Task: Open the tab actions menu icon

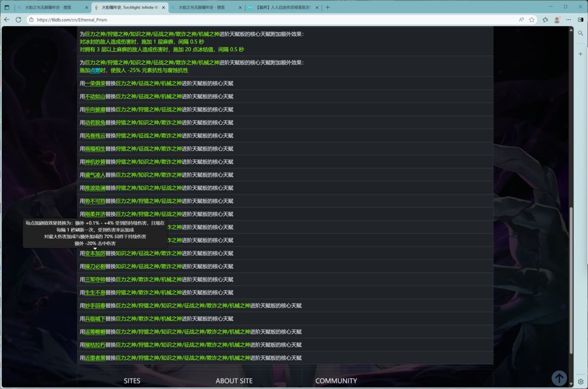Action: point(7,7)
